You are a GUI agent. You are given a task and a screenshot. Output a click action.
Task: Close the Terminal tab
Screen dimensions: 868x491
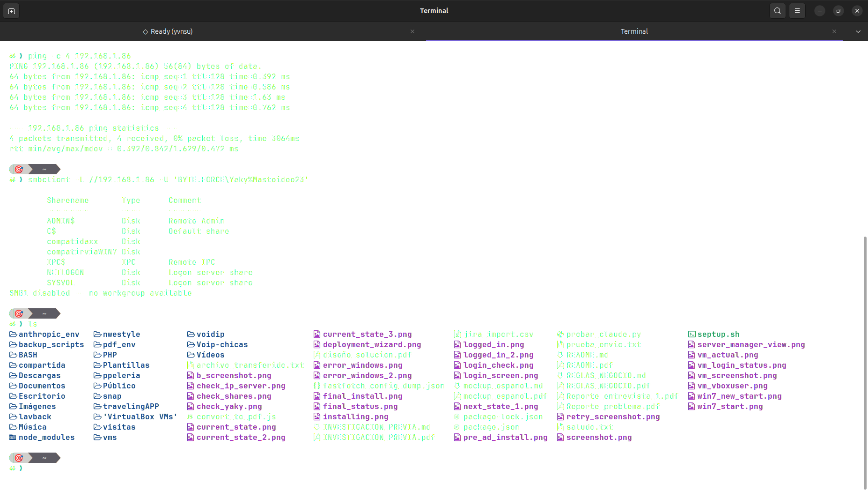click(834, 31)
